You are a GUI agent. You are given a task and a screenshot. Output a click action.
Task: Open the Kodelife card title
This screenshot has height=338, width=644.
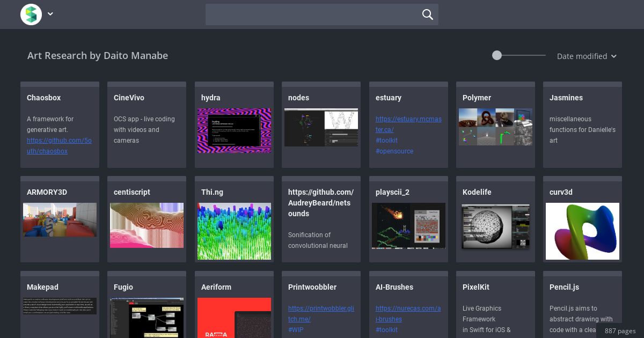pos(477,192)
